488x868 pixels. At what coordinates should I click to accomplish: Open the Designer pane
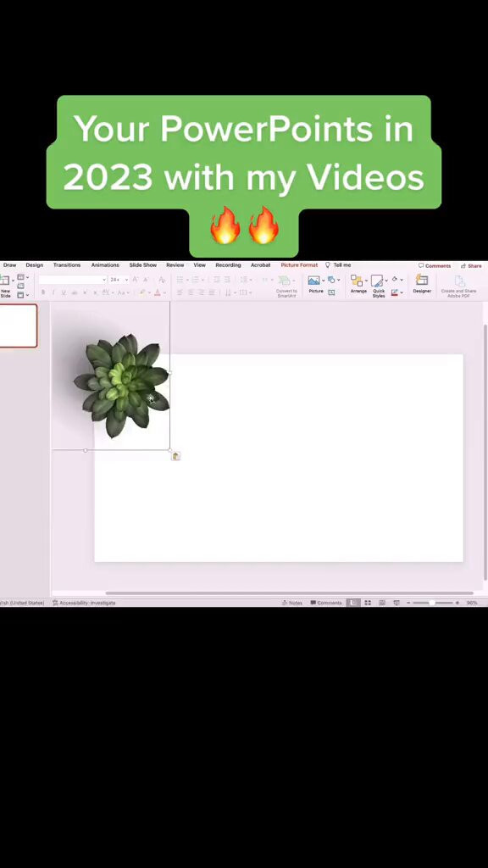422,286
